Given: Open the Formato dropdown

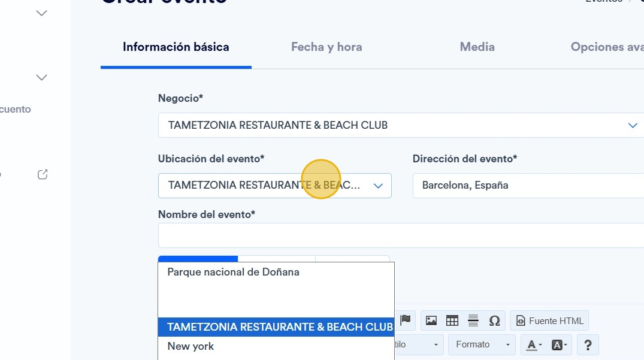Looking at the screenshot, I should [x=482, y=344].
